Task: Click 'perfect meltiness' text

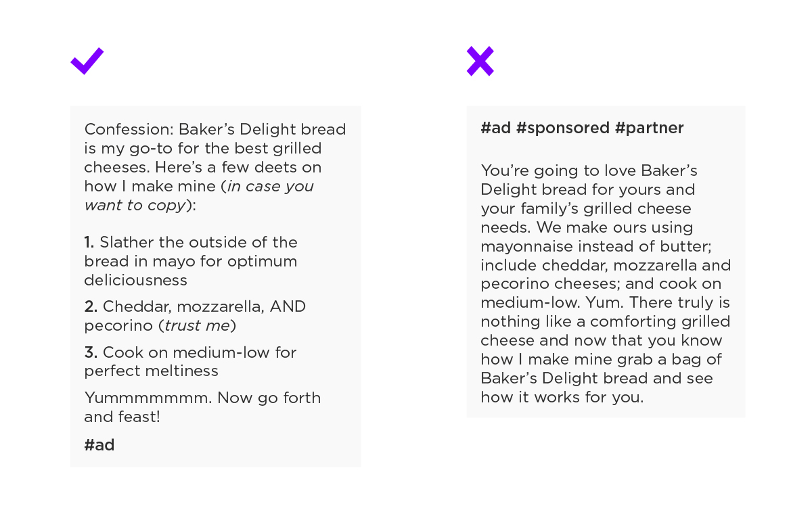Action: coord(152,371)
